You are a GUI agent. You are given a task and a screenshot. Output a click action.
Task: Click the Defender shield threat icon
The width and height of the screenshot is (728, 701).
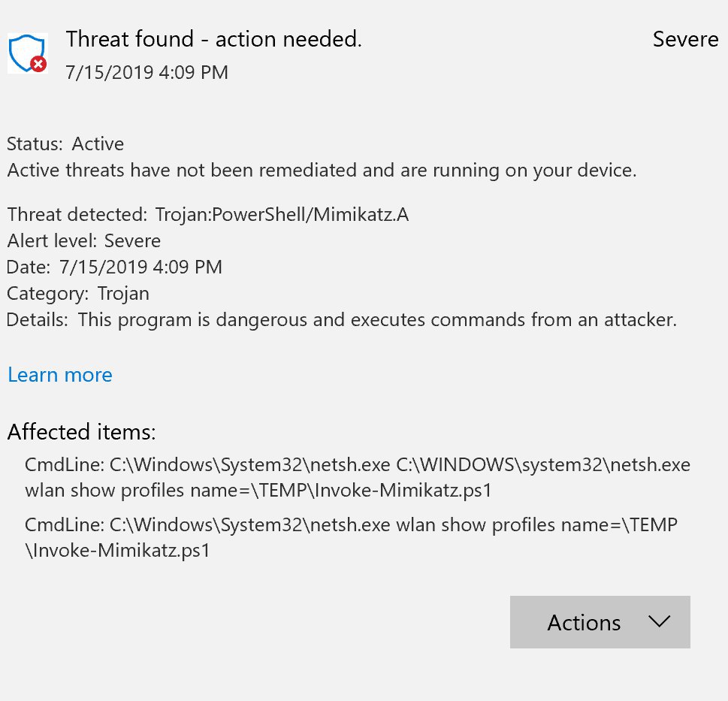pos(27,53)
